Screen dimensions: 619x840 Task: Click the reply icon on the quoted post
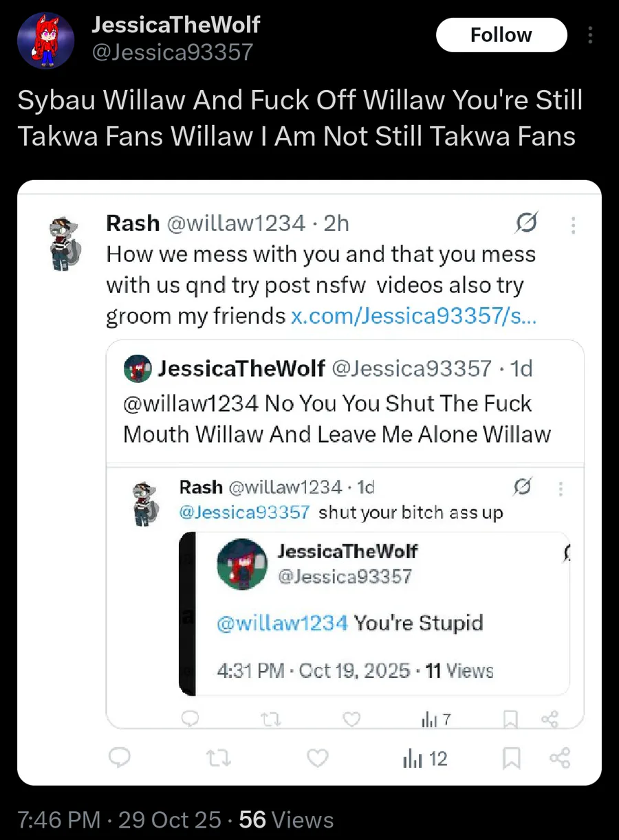[x=120, y=758]
